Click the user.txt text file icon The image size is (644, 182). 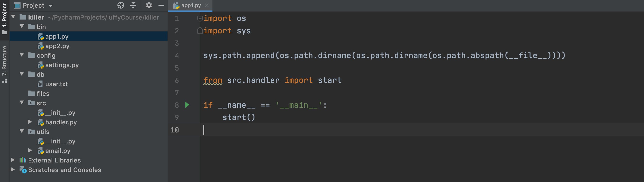(40, 84)
